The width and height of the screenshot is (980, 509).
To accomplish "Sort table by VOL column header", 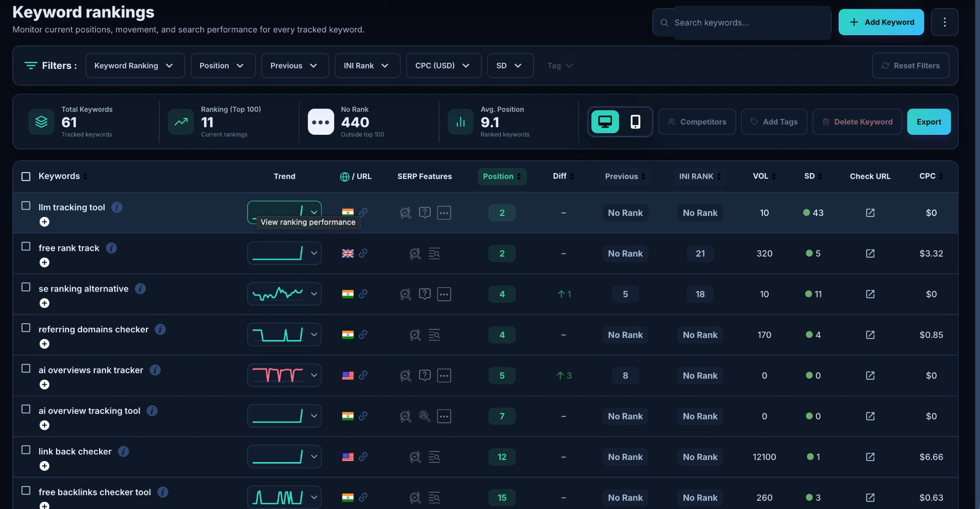I will coord(764,176).
